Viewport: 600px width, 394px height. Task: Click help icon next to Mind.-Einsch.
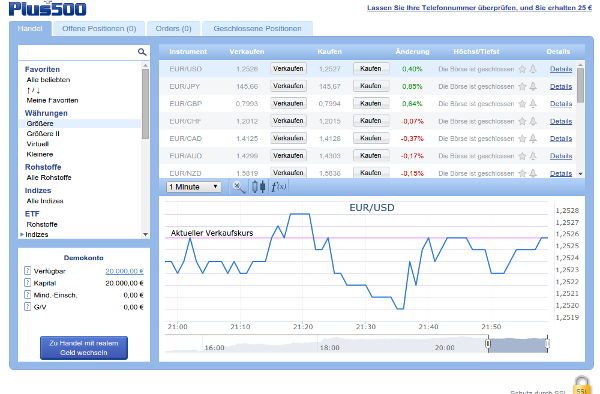tap(28, 295)
